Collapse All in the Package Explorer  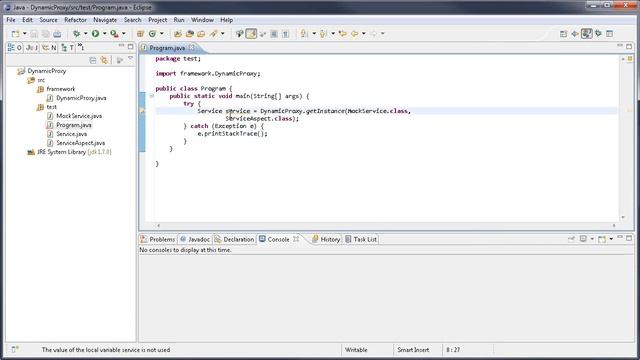coord(93,60)
